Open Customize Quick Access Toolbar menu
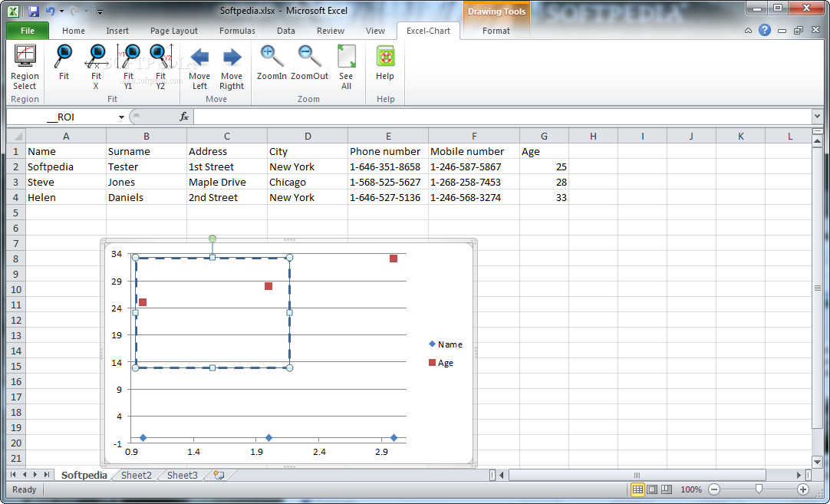 100,11
